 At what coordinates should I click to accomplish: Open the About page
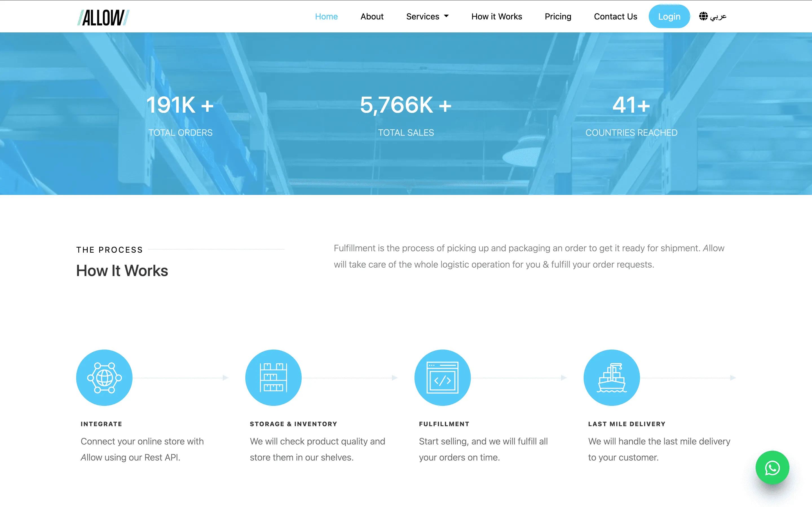tap(372, 16)
